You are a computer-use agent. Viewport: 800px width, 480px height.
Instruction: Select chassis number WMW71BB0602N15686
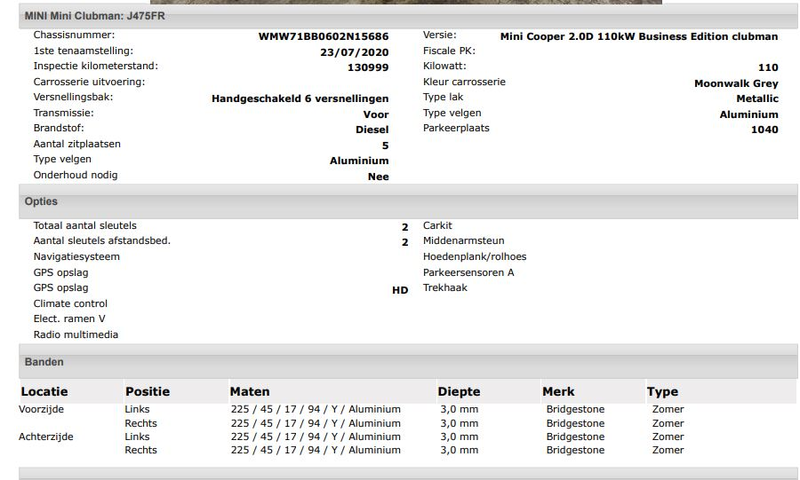323,36
